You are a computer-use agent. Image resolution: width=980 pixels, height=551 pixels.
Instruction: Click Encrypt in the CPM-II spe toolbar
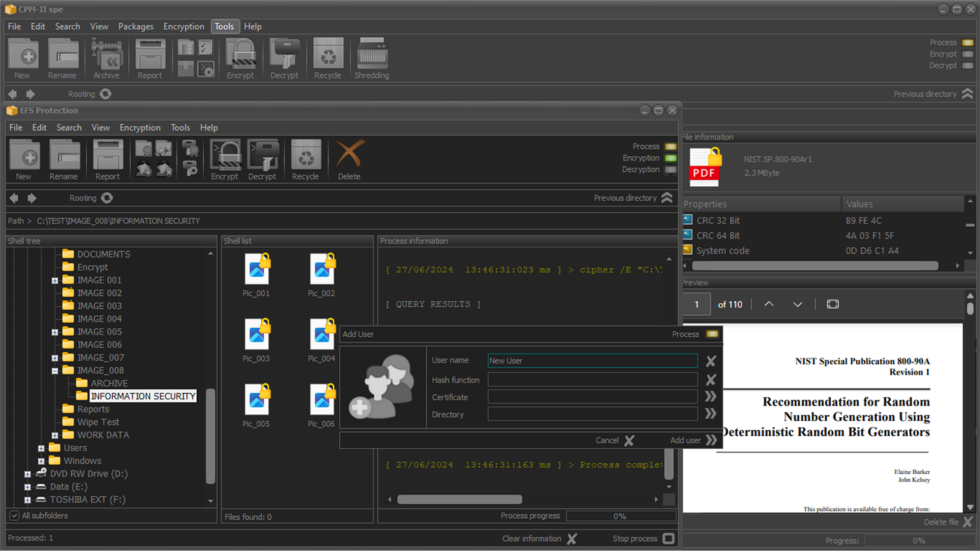coord(240,58)
